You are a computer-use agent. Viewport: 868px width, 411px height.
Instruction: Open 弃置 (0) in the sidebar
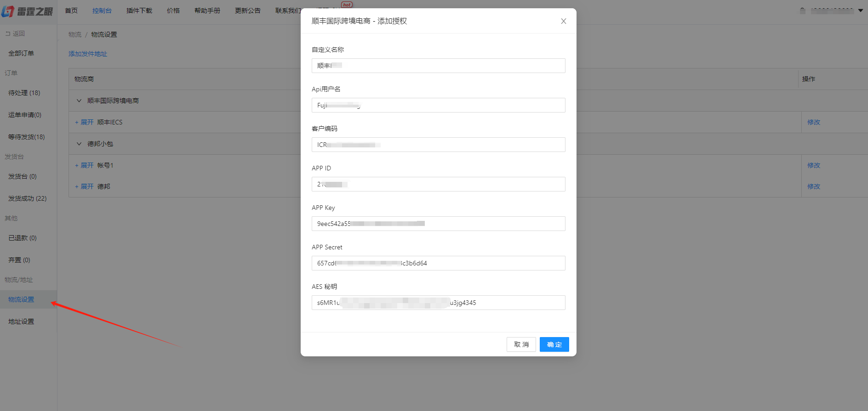[19, 260]
